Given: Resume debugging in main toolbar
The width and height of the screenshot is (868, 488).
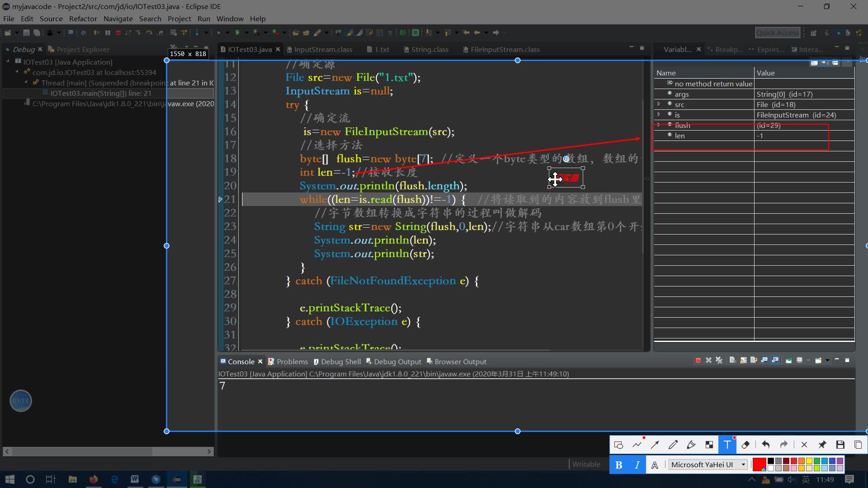Looking at the screenshot, I should click(96, 33).
